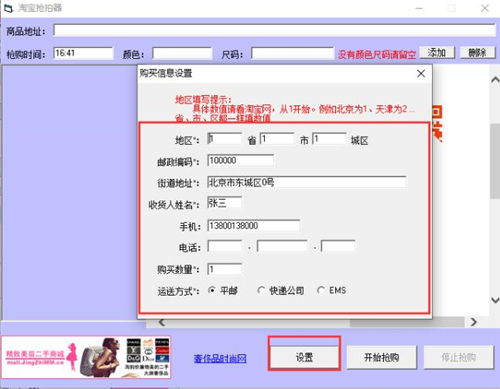Open the 奢侈品时尚网 link
Screen dimensions: 500x389
pos(220,358)
